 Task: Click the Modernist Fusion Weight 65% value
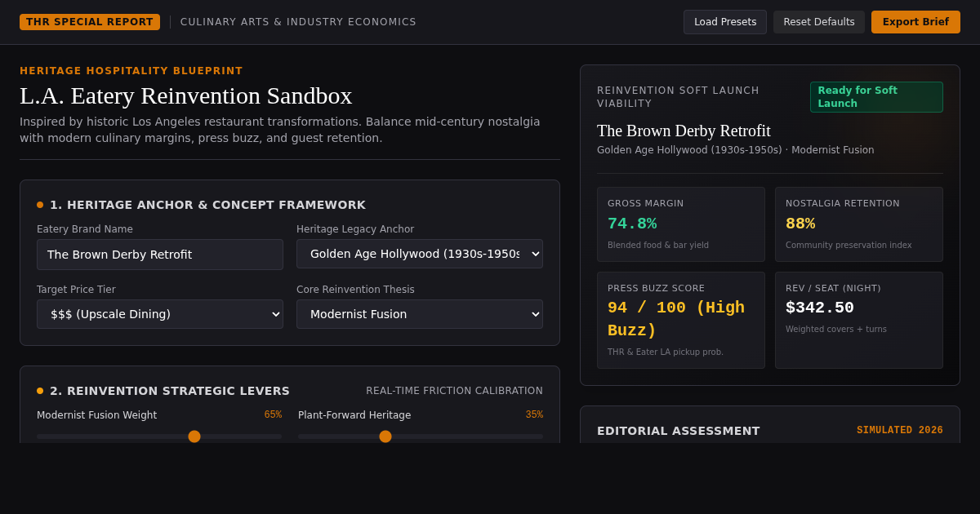click(x=273, y=414)
